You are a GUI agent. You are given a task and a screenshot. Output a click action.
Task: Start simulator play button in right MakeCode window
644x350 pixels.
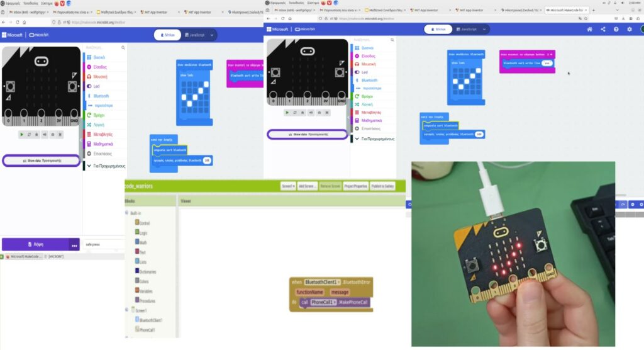[287, 112]
